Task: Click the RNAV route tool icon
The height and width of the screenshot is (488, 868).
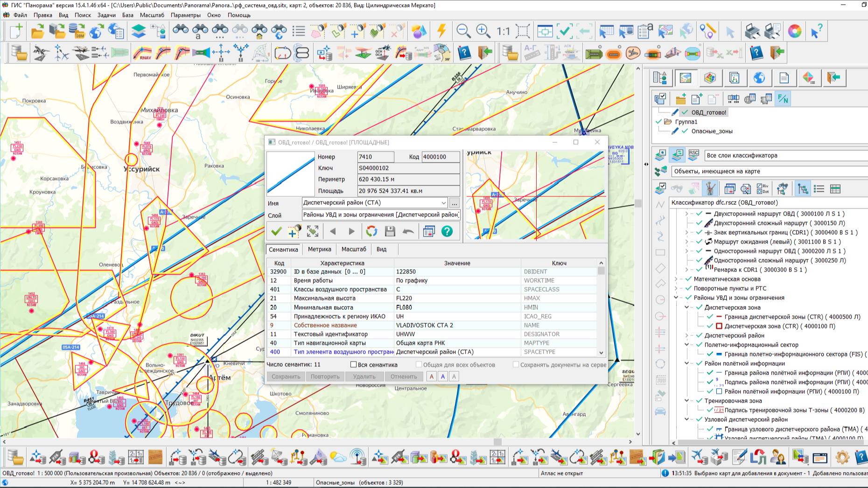Action: pyautogui.click(x=142, y=53)
